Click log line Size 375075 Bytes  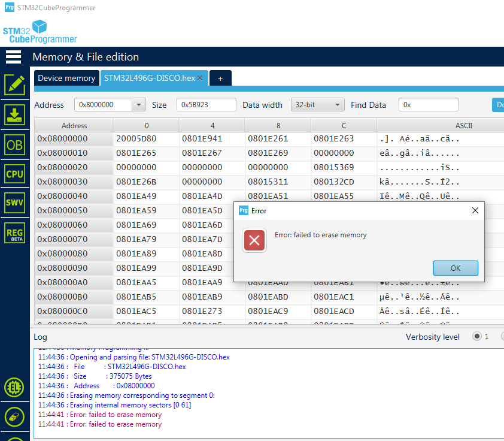95,376
